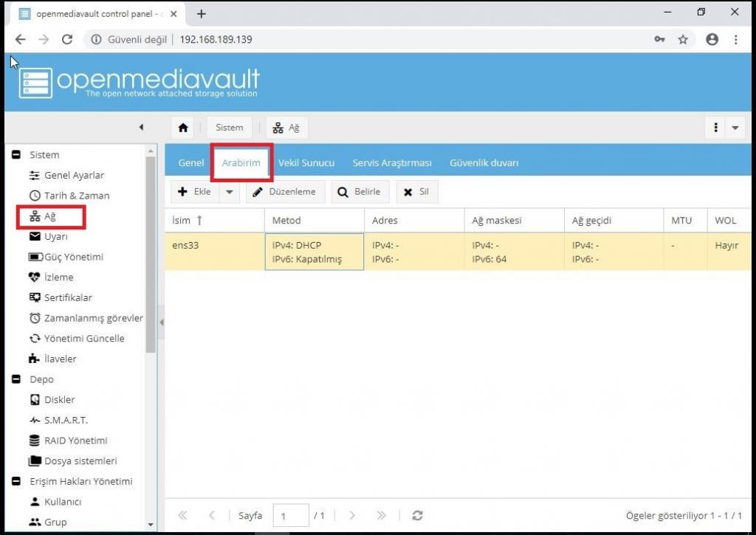Go to the previous page in the pager
Image resolution: width=756 pixels, height=535 pixels.
point(212,515)
